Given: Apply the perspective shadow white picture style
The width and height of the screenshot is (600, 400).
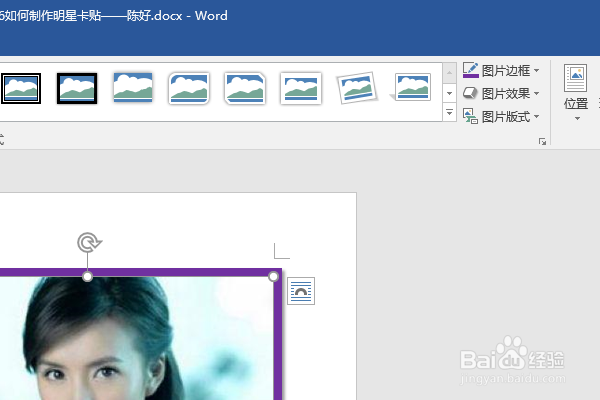Looking at the screenshot, I should (411, 88).
